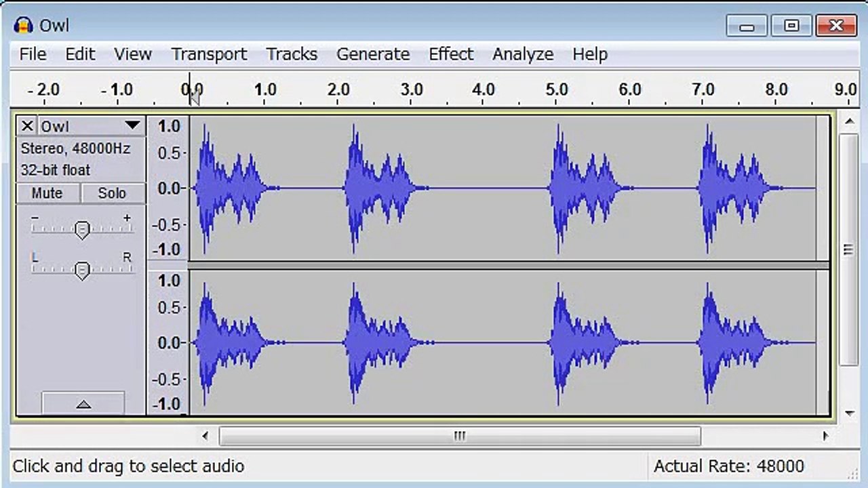Click the horizontal scrollbar right arrow
Viewport: 868px width, 488px height.
(825, 436)
